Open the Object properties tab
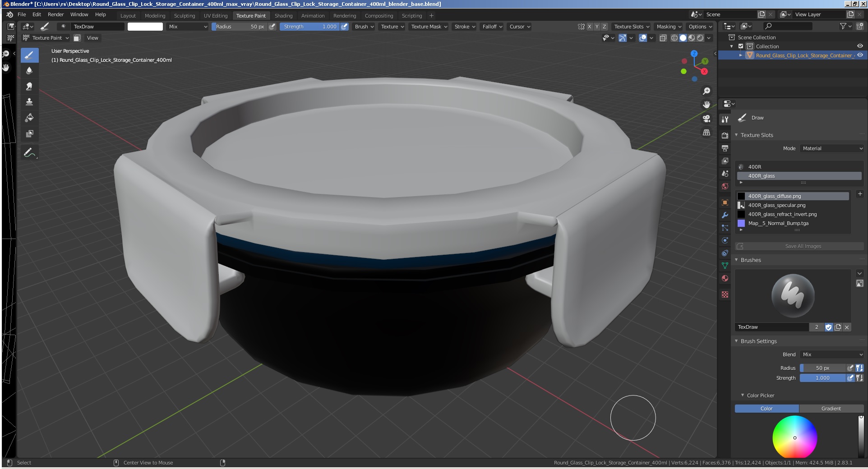868x469 pixels. [725, 202]
